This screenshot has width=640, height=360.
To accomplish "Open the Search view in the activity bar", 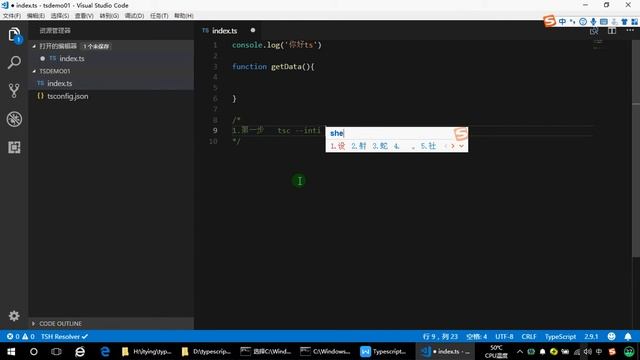I will tap(14, 62).
